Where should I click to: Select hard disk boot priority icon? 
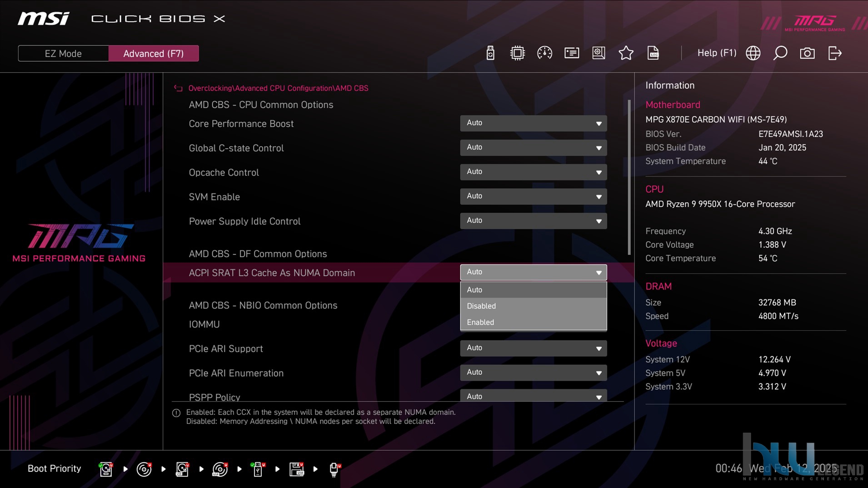(x=106, y=469)
